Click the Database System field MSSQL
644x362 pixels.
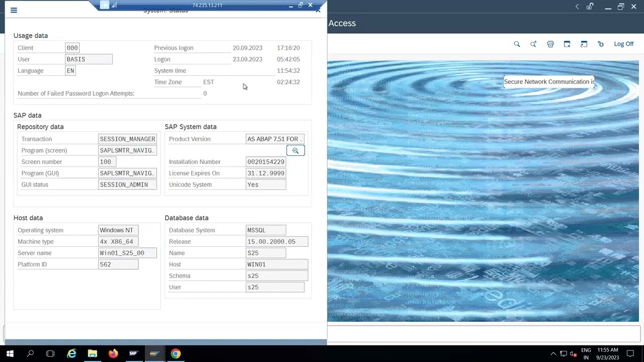tap(266, 230)
